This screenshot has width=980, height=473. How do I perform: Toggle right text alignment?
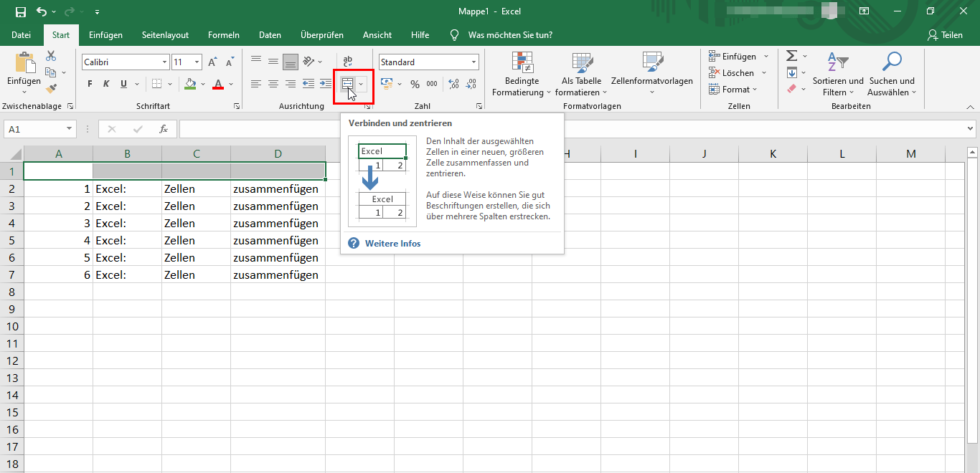291,84
